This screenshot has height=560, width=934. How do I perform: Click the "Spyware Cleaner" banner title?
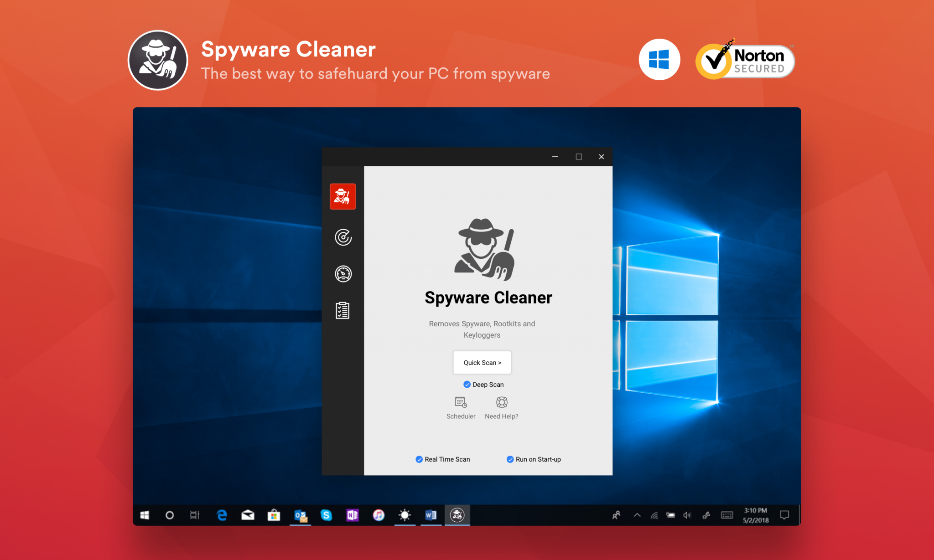[x=288, y=49]
